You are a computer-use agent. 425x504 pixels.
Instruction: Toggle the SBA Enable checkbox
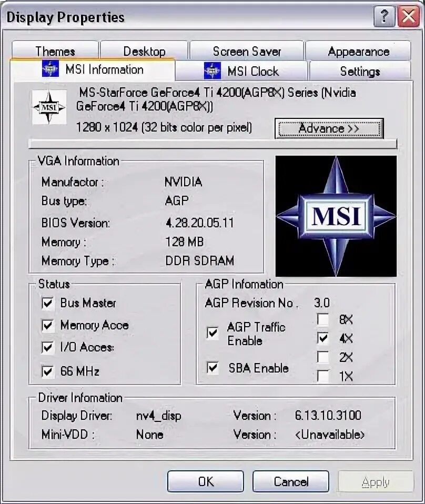pos(212,367)
